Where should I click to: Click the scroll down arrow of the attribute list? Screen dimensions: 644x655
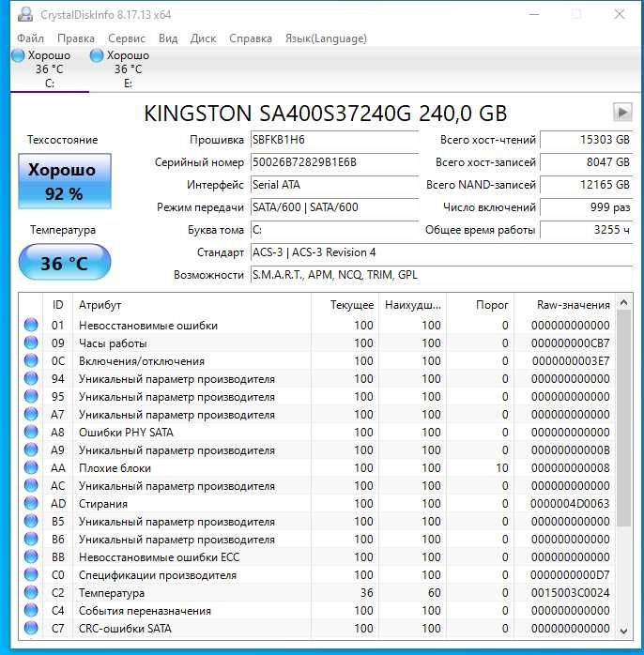(x=624, y=631)
